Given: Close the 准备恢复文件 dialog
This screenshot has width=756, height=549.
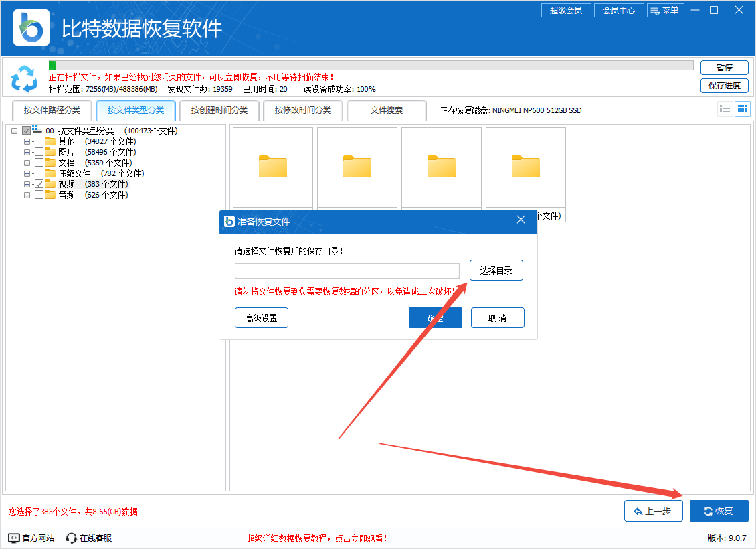Looking at the screenshot, I should pos(521,220).
